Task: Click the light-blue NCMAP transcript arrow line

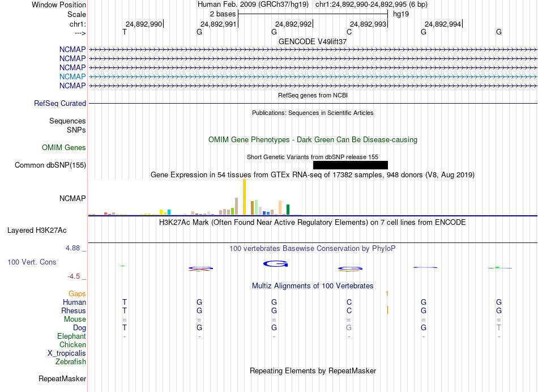Action: point(313,76)
